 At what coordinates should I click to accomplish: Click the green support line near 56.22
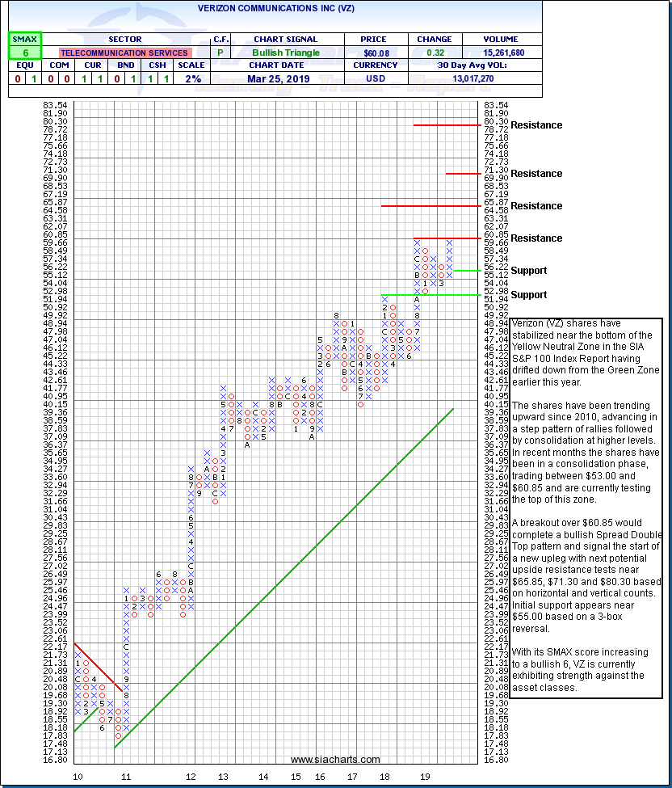pos(467,270)
